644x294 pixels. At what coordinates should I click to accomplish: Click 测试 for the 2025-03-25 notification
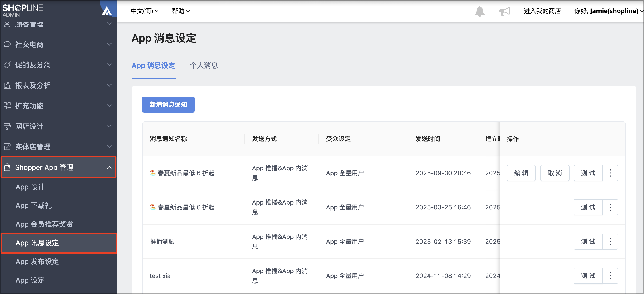click(x=588, y=207)
